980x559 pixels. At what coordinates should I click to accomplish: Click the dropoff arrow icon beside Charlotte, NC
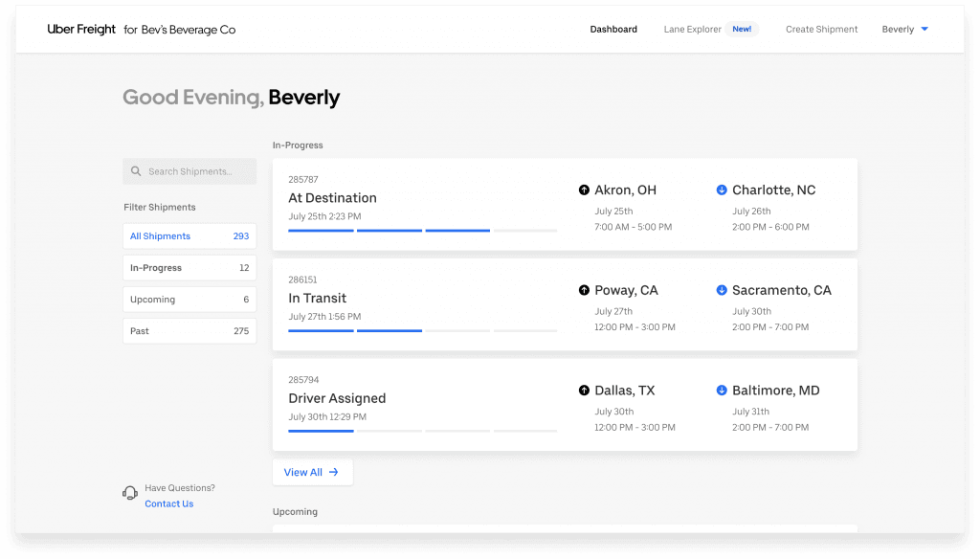[x=722, y=190]
